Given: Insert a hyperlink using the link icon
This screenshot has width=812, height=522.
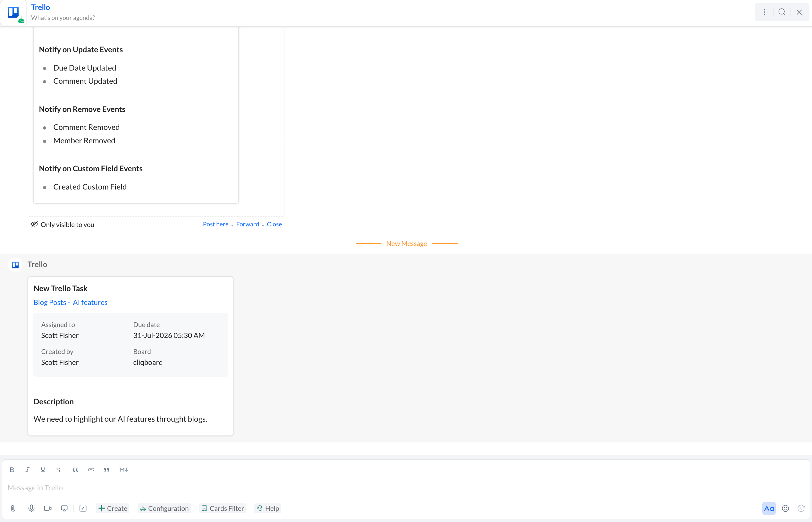Looking at the screenshot, I should tap(91, 470).
